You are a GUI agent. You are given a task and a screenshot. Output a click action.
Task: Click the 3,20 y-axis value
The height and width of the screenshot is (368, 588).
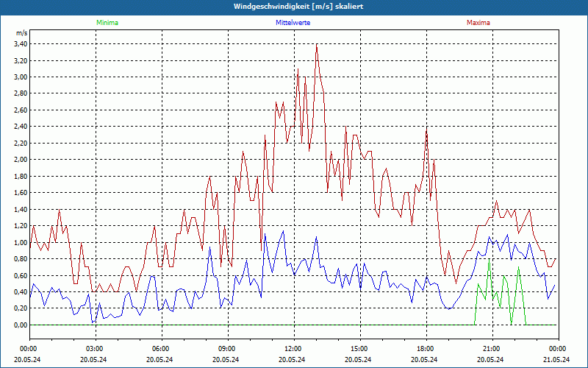(21, 60)
